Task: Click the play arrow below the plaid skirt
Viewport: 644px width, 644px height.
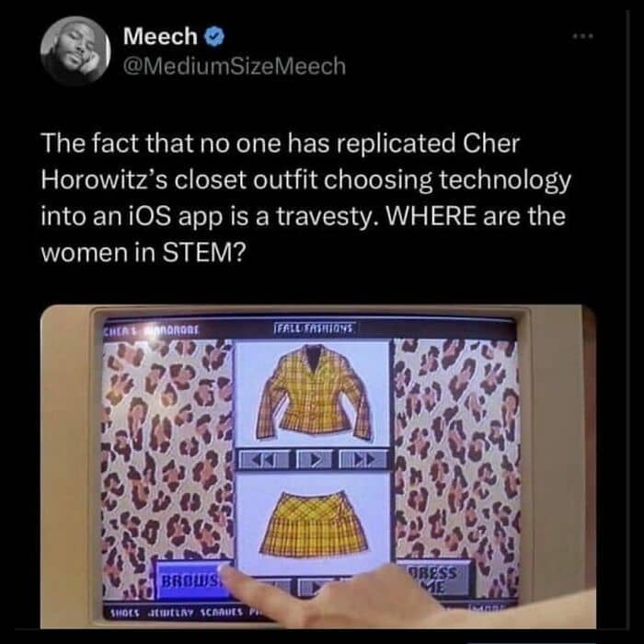Action: [314, 587]
